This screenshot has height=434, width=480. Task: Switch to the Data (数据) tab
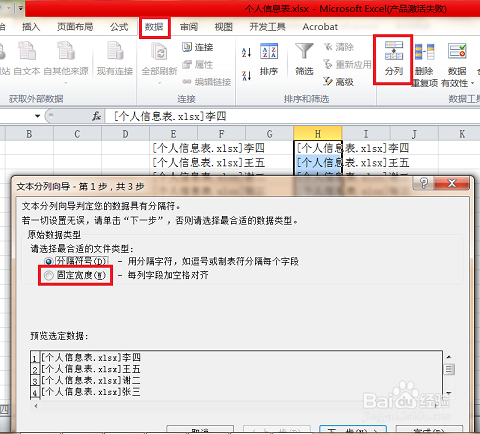click(154, 27)
